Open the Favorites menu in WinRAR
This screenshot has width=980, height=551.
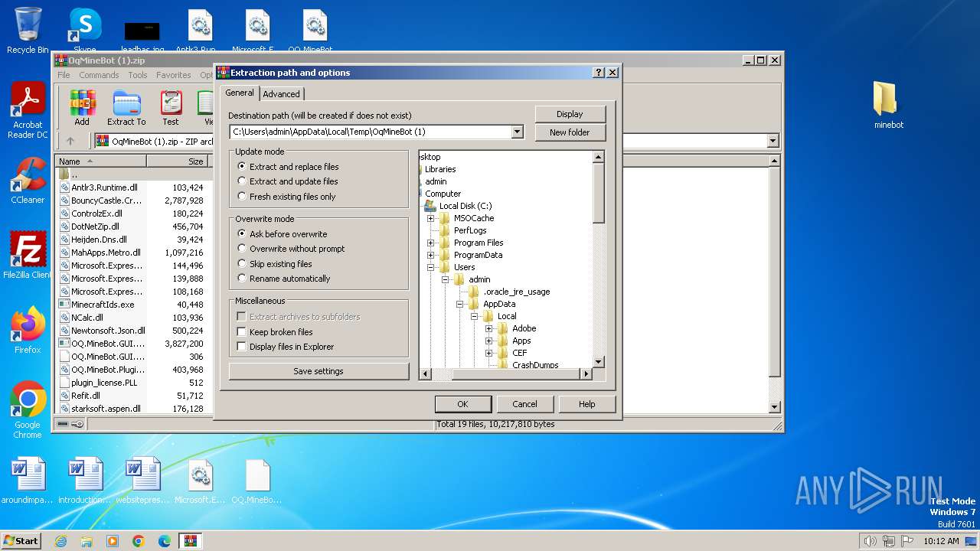[x=174, y=75]
